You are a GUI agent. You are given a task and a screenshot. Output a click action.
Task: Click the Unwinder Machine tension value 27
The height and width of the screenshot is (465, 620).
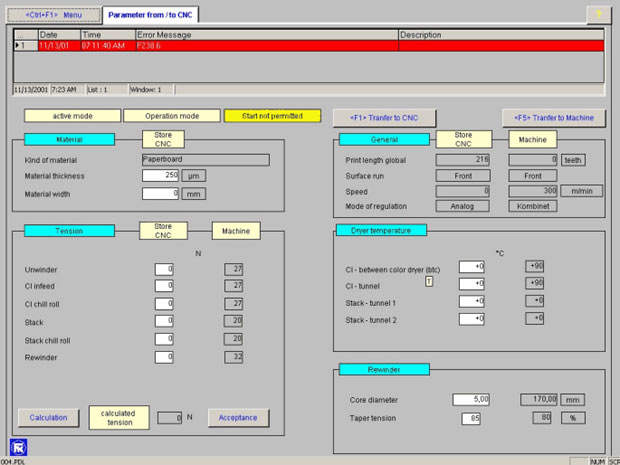coord(234,270)
